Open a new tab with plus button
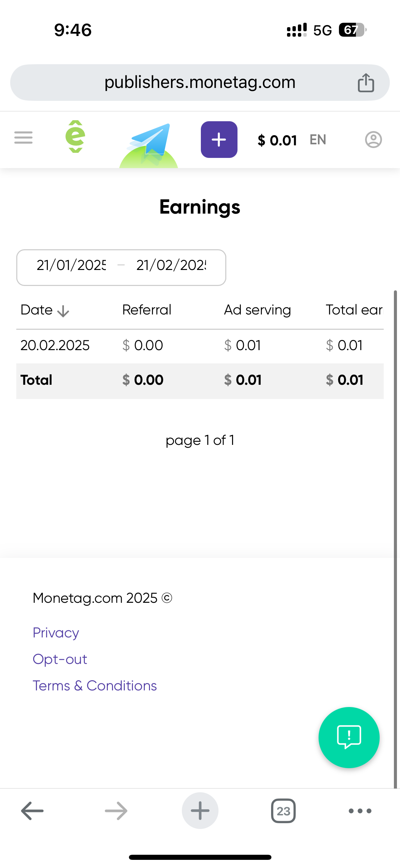400x868 pixels. [200, 811]
